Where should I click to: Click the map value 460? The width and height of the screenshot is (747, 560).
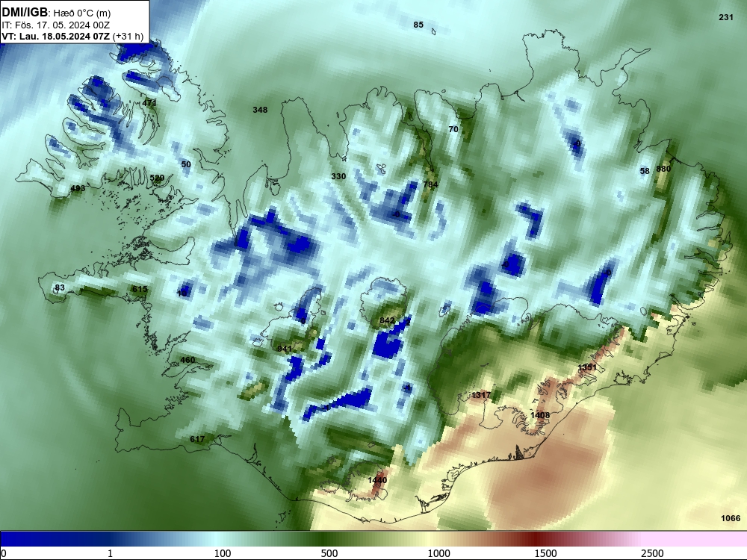(x=187, y=360)
